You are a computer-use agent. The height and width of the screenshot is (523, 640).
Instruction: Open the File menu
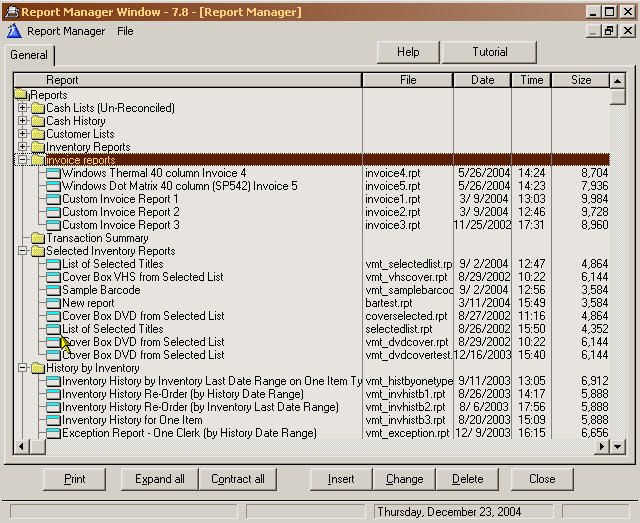[125, 31]
